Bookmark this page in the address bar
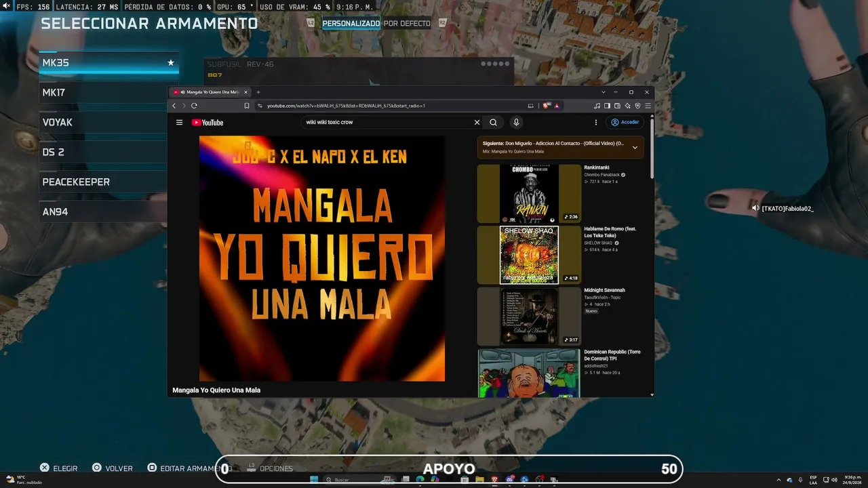This screenshot has height=488, width=868. (x=247, y=106)
